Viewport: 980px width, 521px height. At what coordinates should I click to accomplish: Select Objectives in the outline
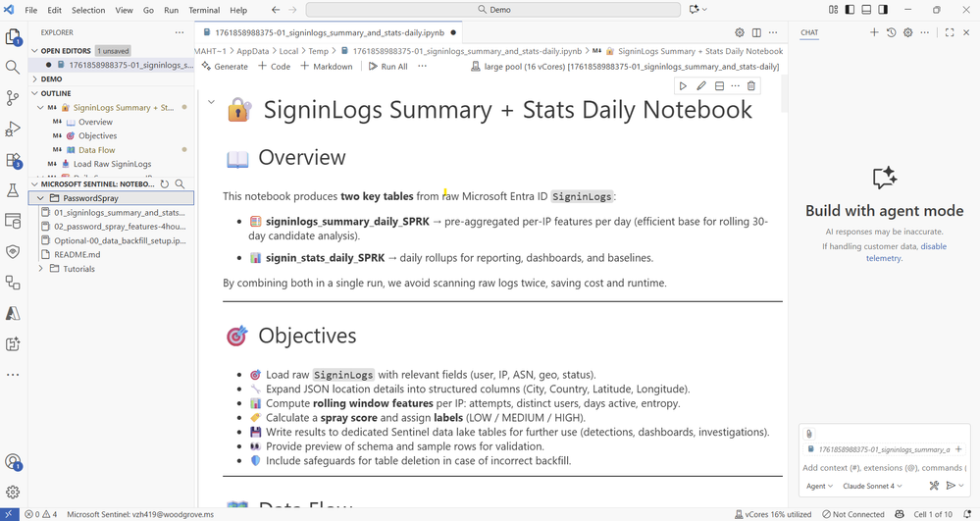click(x=97, y=135)
